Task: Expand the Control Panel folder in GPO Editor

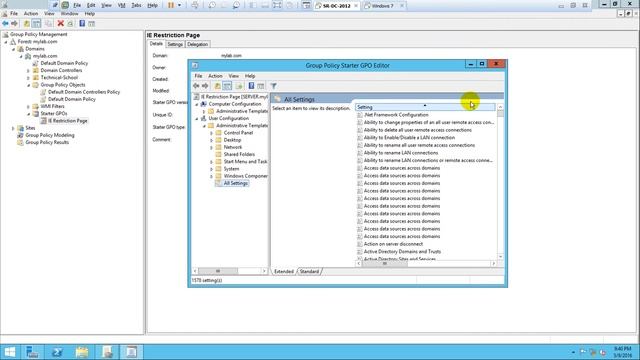Action: 211,133
